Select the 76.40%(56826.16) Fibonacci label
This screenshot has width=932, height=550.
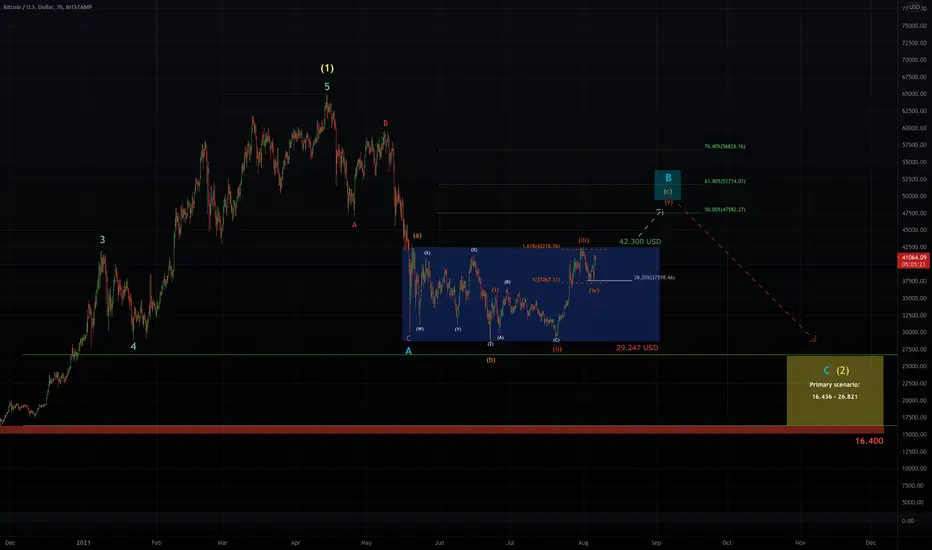coord(725,146)
